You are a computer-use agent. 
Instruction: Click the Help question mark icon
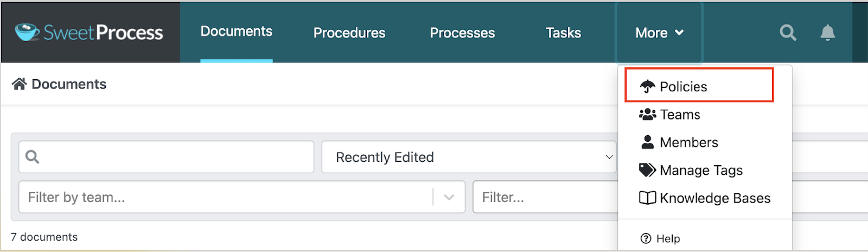click(x=646, y=238)
